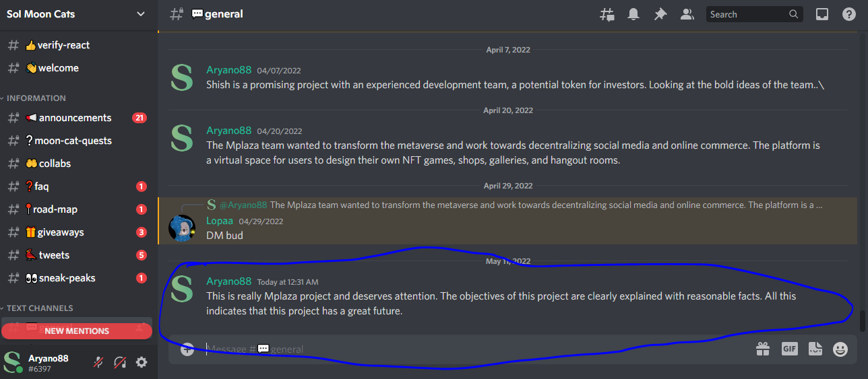
Task: Click the chat scrollbar thumb
Action: click(863, 321)
